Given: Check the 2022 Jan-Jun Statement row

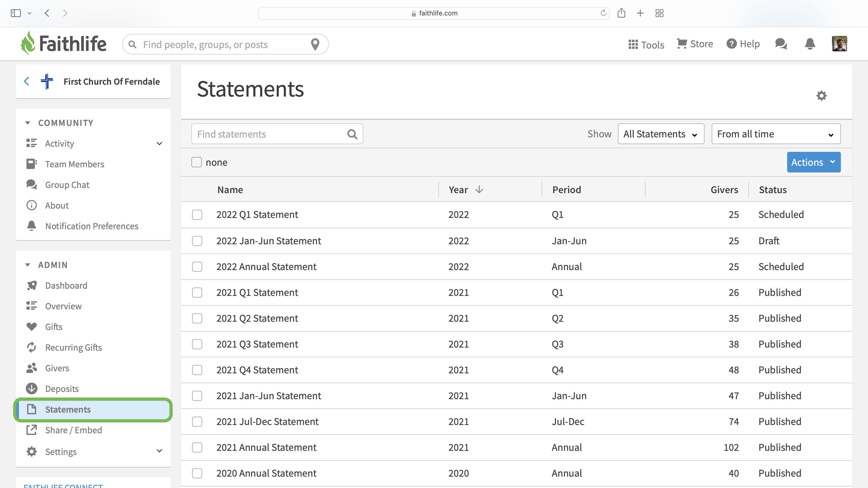Looking at the screenshot, I should coord(197,241).
